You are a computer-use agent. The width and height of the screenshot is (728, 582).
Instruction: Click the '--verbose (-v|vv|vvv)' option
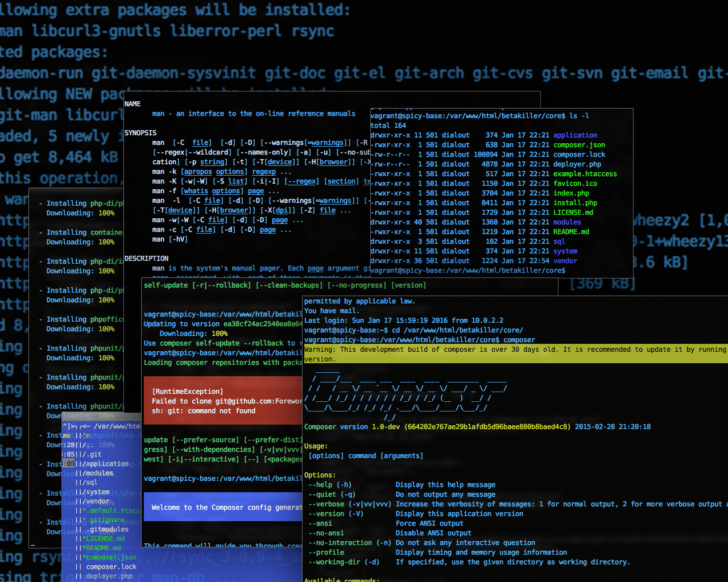click(350, 504)
